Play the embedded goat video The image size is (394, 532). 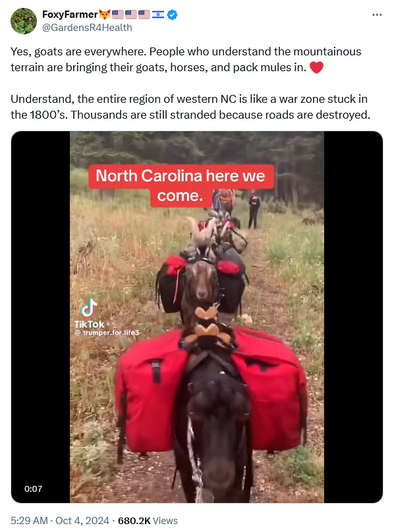[x=196, y=317]
